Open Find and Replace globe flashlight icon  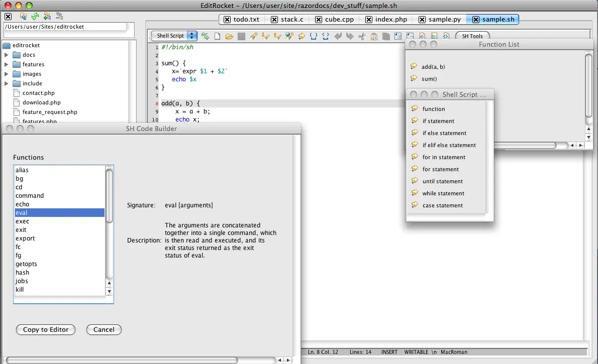[289, 36]
